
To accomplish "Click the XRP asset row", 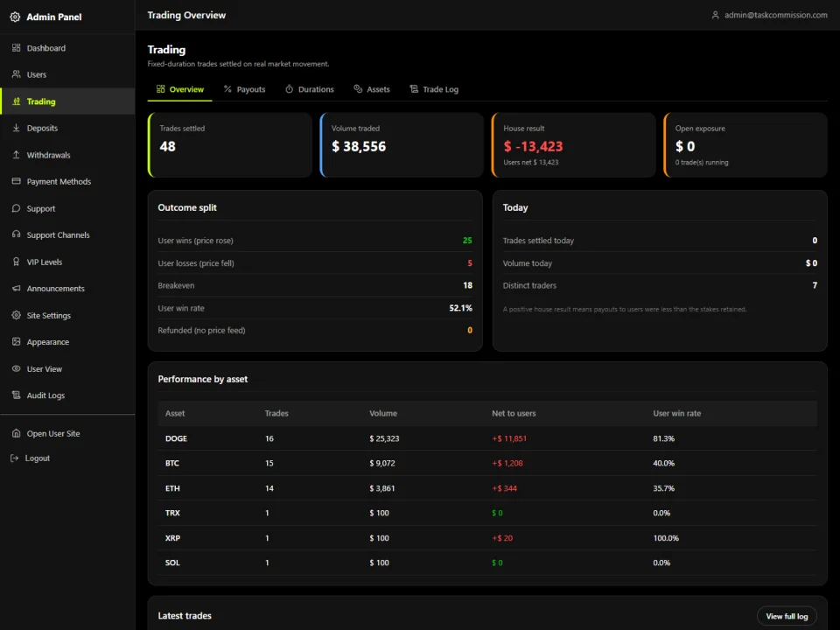I will [x=487, y=538].
